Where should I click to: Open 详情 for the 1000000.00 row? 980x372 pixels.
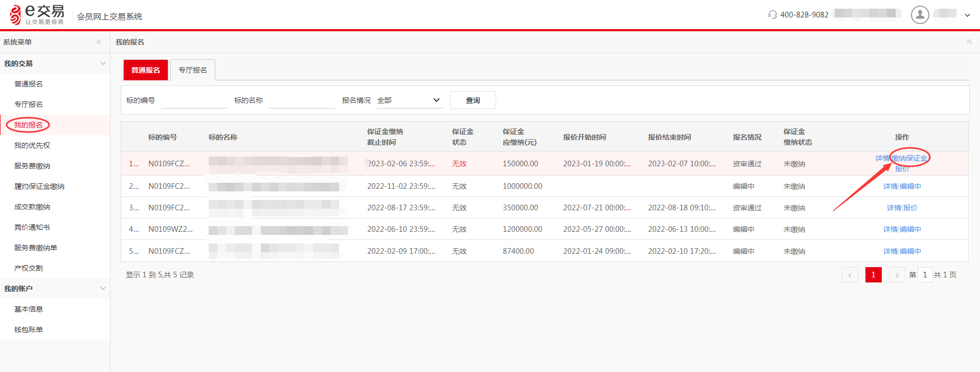pyautogui.click(x=890, y=186)
